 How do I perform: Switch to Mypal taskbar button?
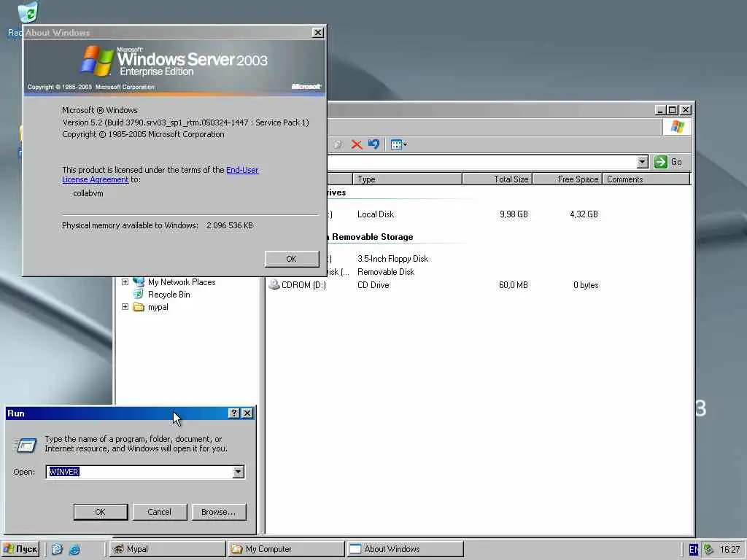[x=167, y=549]
